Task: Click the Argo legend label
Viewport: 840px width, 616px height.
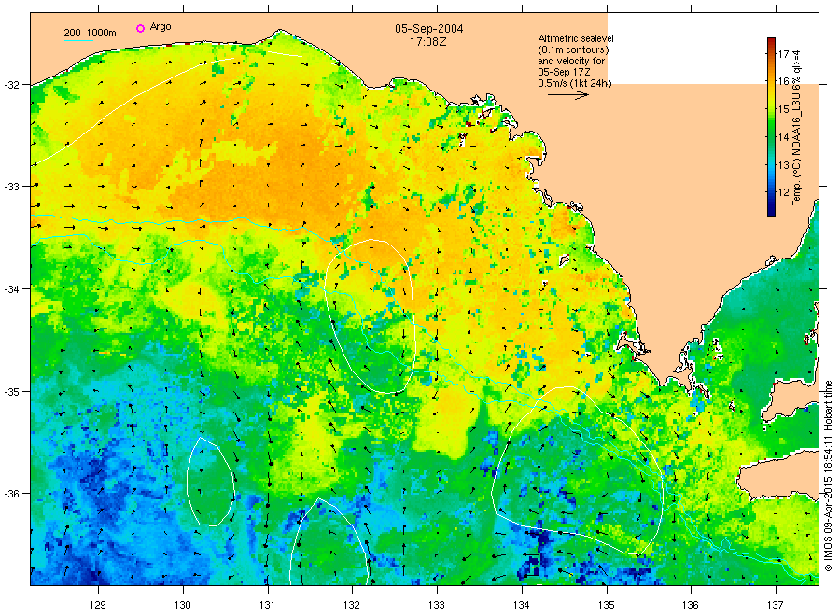Action: [161, 27]
